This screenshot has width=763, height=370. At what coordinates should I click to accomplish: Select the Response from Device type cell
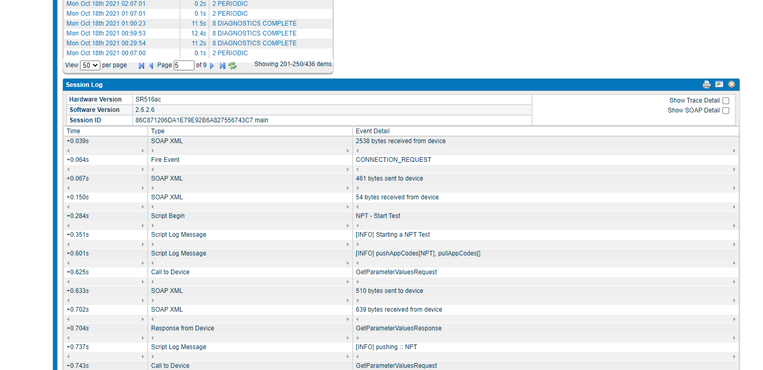[x=182, y=328]
